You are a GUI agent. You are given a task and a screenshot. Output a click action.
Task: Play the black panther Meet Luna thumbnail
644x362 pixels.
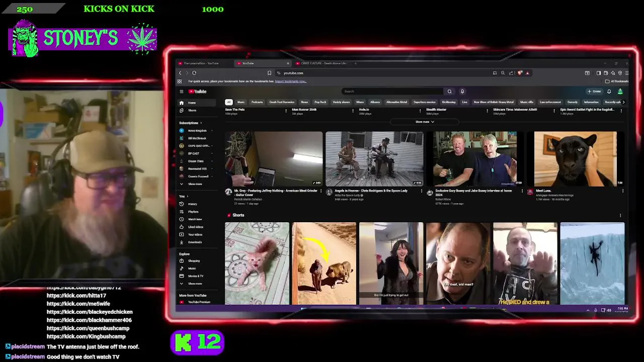click(x=576, y=159)
